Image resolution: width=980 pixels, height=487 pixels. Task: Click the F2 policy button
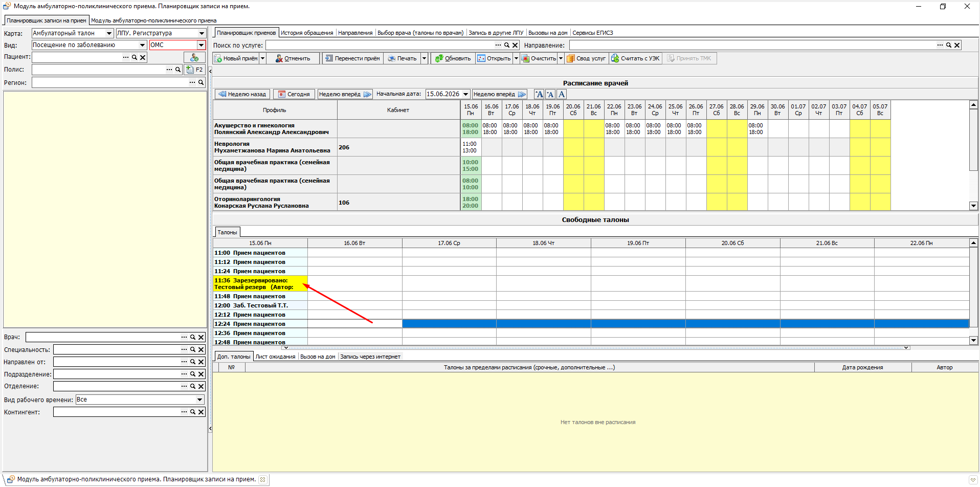coord(194,70)
